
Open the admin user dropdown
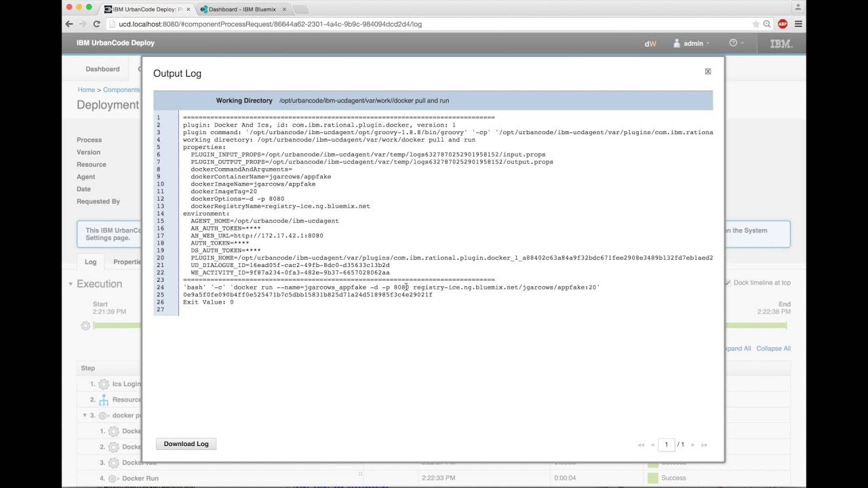[691, 43]
